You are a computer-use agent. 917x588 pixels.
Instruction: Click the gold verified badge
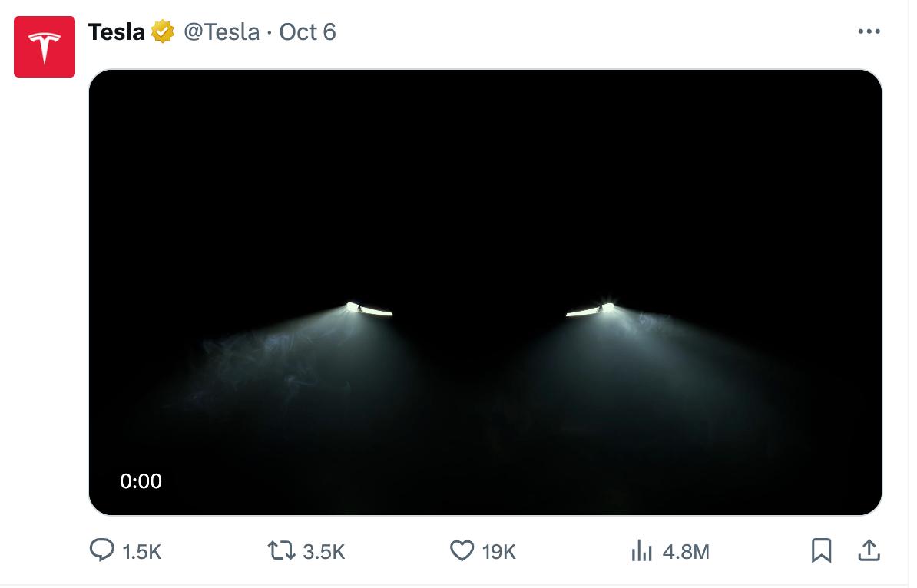[162, 32]
